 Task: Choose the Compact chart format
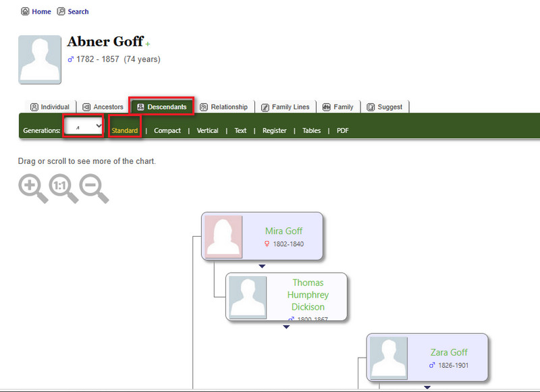click(x=167, y=131)
